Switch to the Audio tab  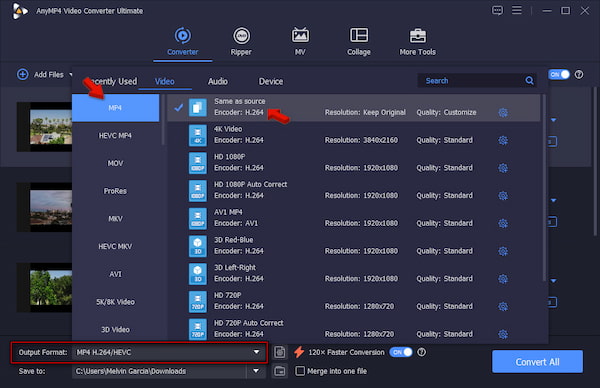click(x=218, y=82)
